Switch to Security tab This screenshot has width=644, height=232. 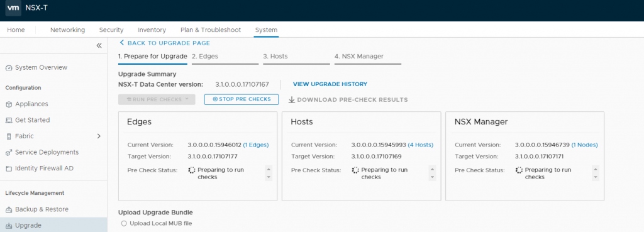(x=111, y=30)
